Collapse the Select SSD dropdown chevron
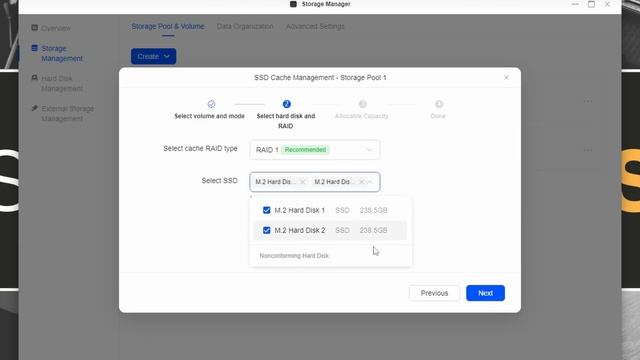The width and height of the screenshot is (640, 360). pos(370,182)
